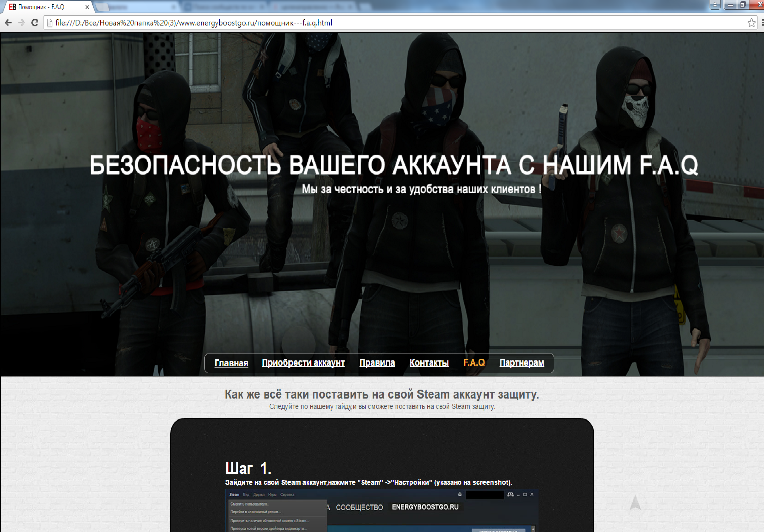Click the 'Шаг 1.' heading
Image resolution: width=764 pixels, height=532 pixels.
click(248, 469)
